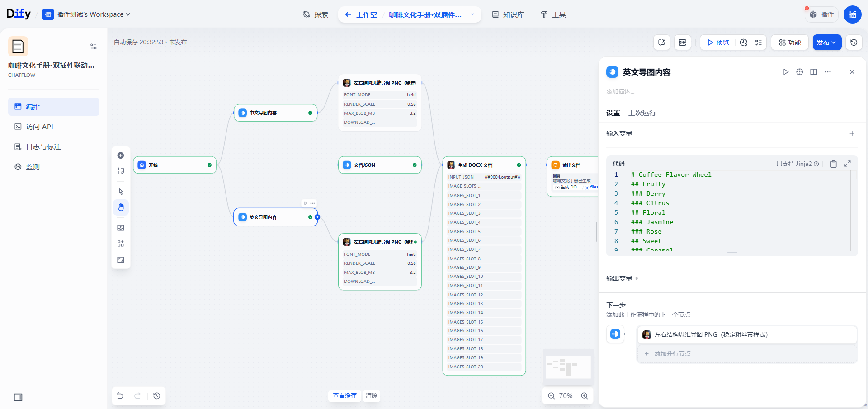The height and width of the screenshot is (409, 868).
Task: Select the pointer mode tool
Action: coord(121,192)
